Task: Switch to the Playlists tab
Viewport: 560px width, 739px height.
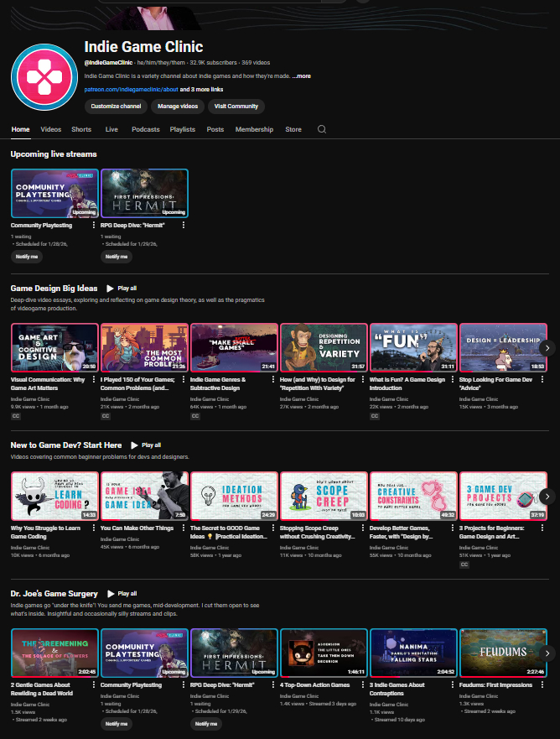Action: point(182,130)
